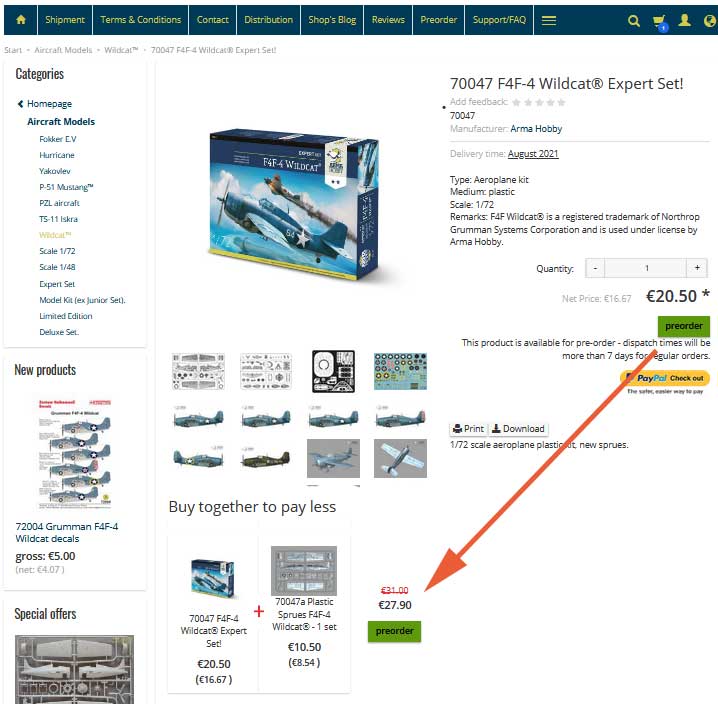Screen dimensions: 718x704
Task: Select highlighted Wildcat category
Action: coord(55,235)
